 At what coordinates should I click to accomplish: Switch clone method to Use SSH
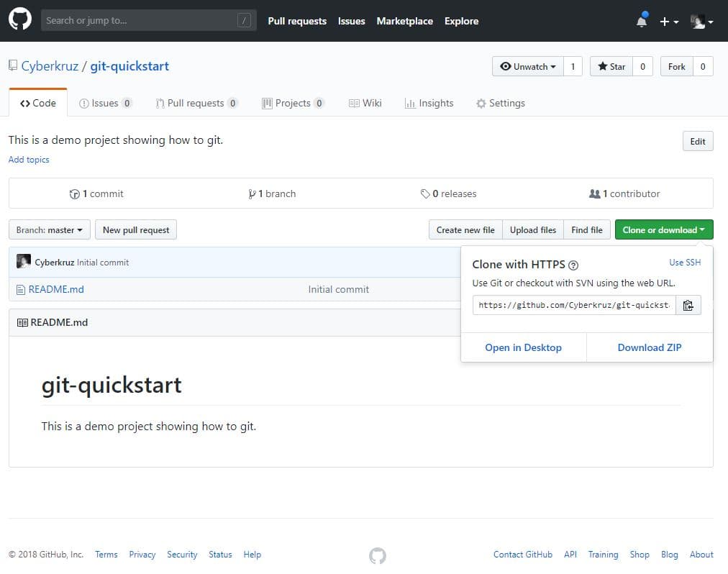pyautogui.click(x=685, y=263)
